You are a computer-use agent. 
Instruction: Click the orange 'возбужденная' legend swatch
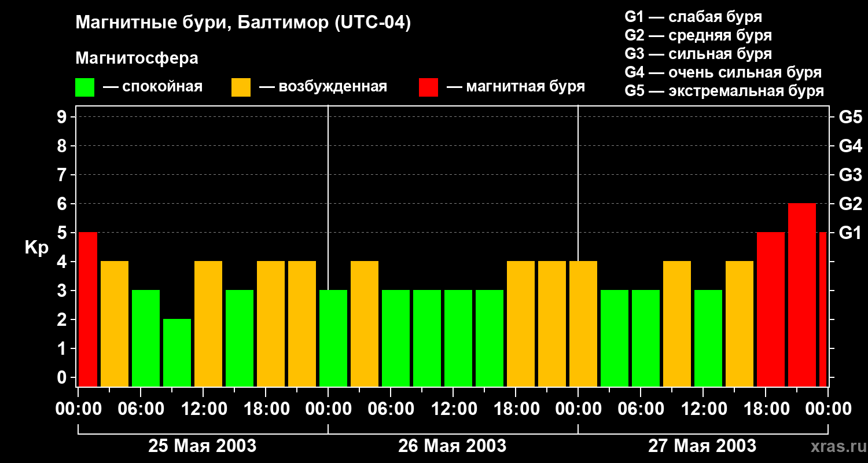[241, 87]
